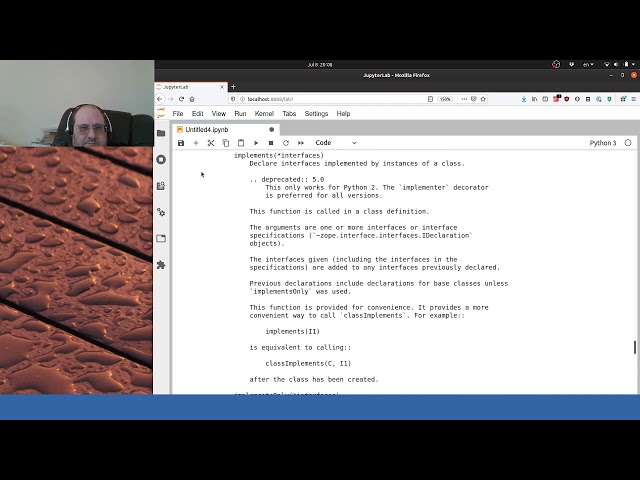640x480 pixels.
Task: Open the Kernel menu
Action: coord(264,113)
